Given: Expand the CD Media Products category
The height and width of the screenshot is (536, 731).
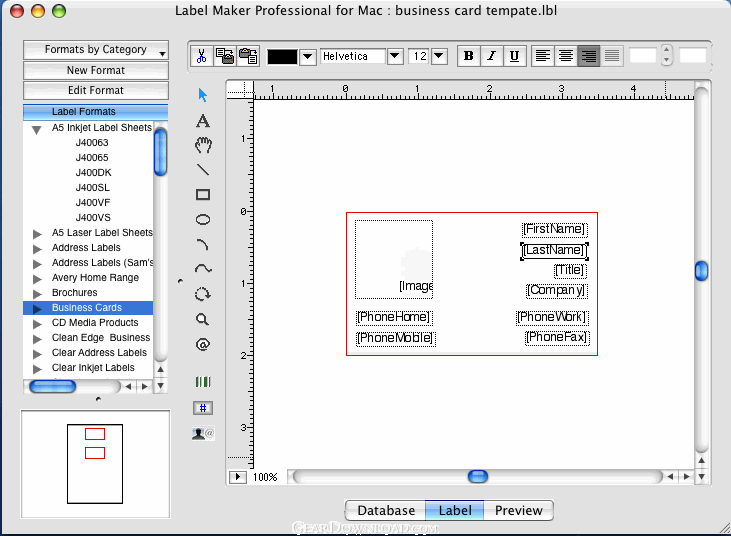Looking at the screenshot, I should click(37, 323).
